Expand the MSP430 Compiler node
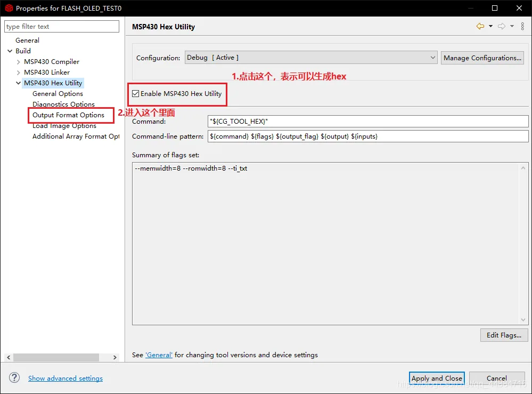The height and width of the screenshot is (394, 532). coord(18,62)
